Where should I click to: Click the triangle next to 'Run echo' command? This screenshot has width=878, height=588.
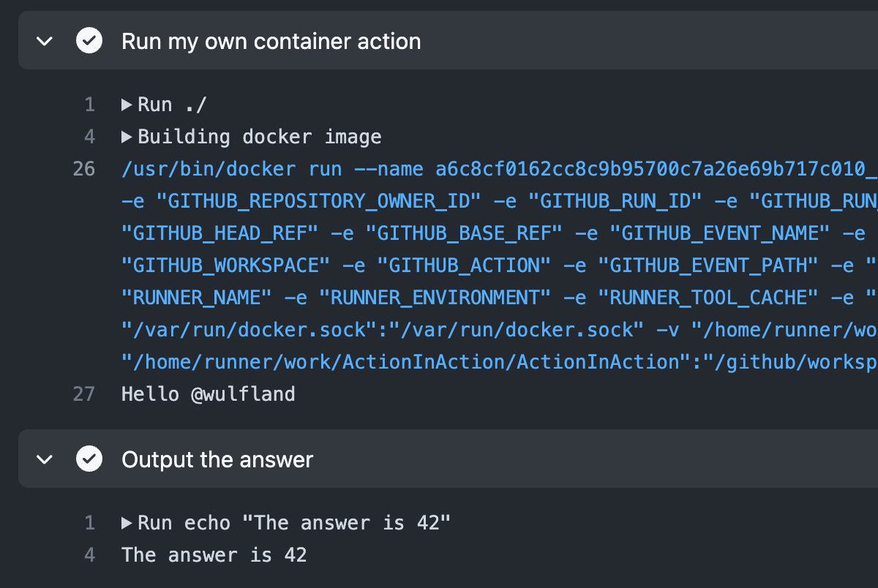pyautogui.click(x=126, y=522)
